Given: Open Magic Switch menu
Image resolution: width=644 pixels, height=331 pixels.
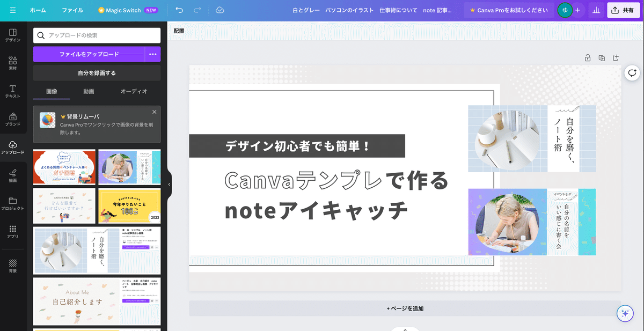Looking at the screenshot, I should coord(128,10).
